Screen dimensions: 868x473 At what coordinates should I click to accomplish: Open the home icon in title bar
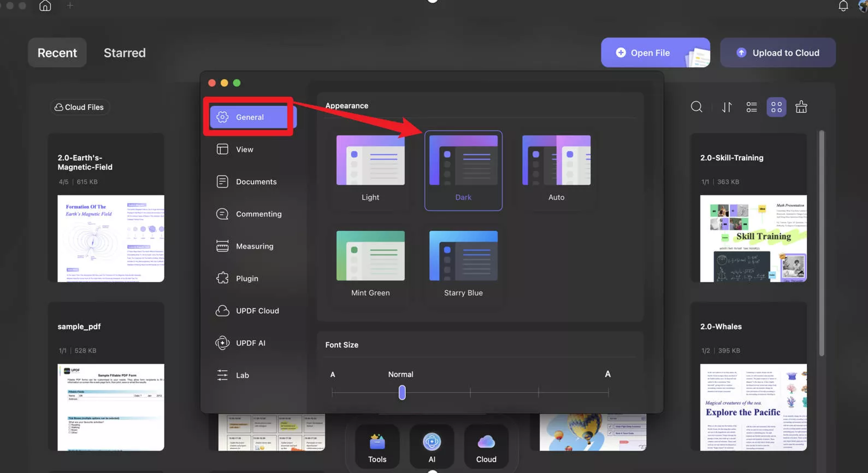pos(45,5)
